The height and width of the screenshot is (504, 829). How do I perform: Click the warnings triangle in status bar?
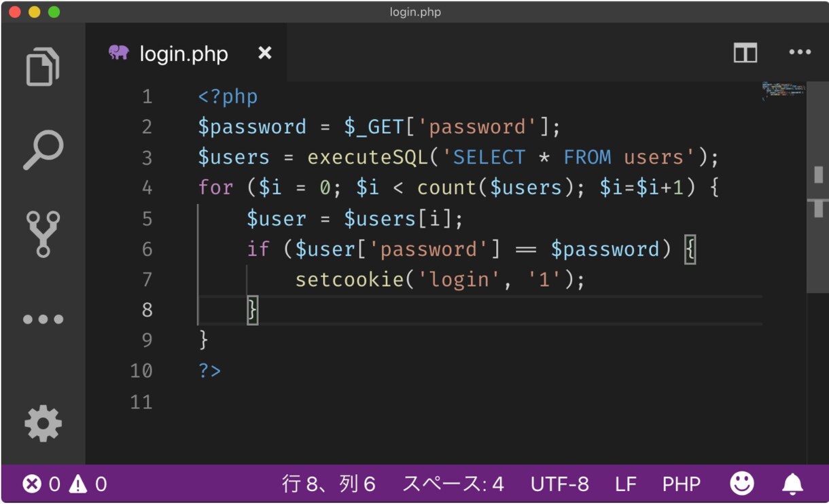pyautogui.click(x=78, y=484)
